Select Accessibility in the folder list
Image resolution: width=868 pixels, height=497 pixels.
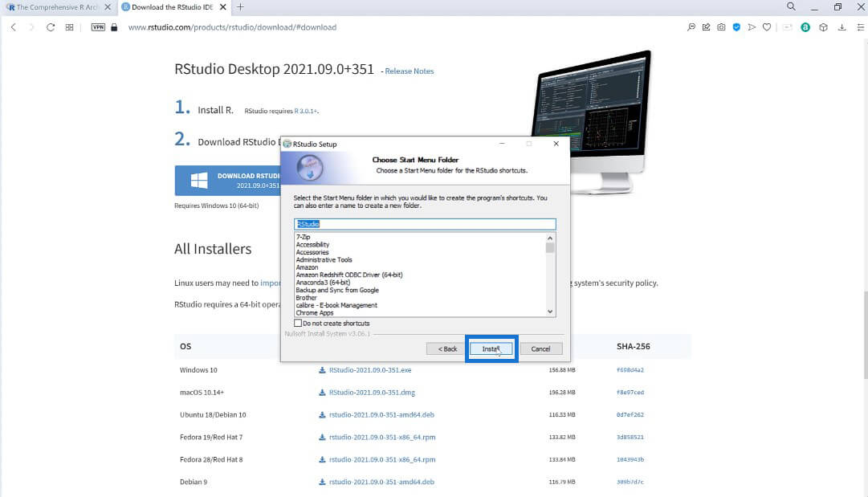click(x=312, y=245)
